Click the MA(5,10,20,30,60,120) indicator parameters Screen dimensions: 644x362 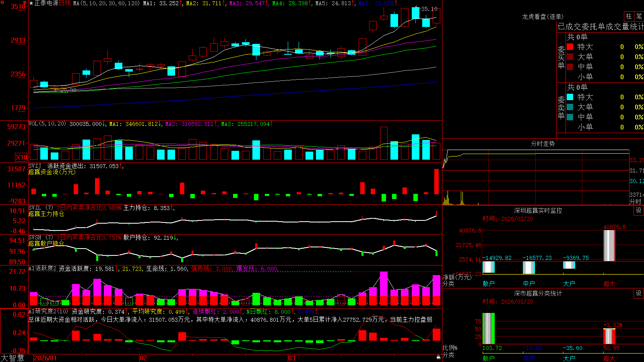(x=106, y=3)
